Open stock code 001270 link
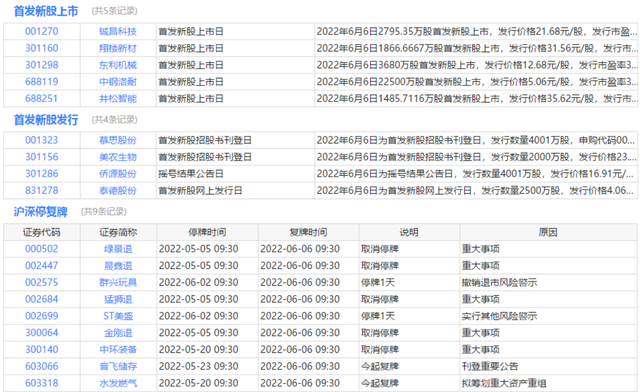 click(42, 31)
